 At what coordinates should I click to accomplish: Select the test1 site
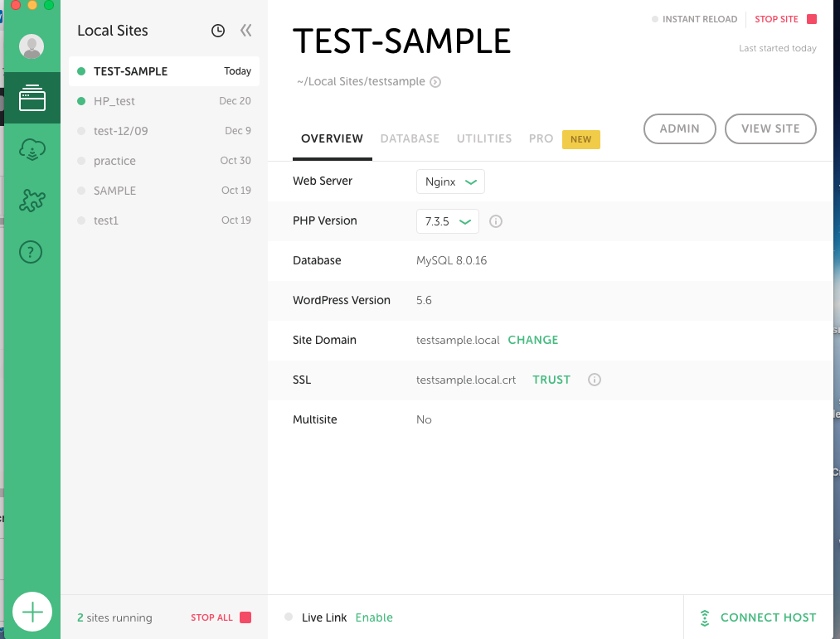pyautogui.click(x=164, y=220)
